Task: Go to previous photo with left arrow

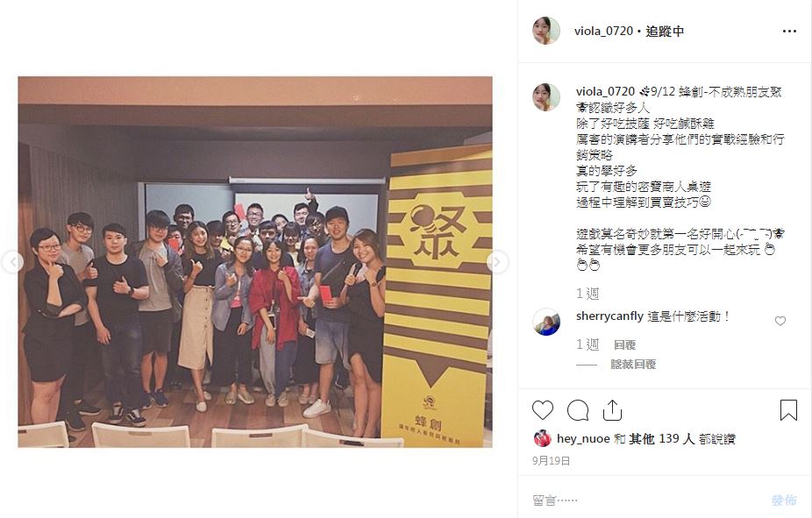Action: click(x=13, y=262)
